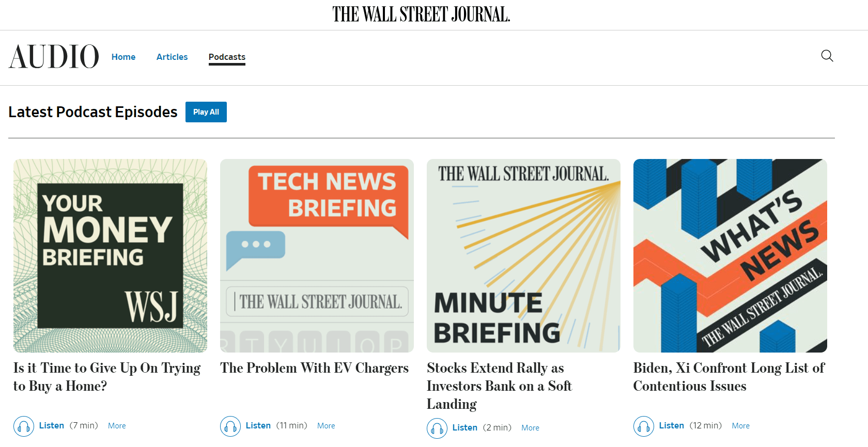This screenshot has height=447, width=868.
Task: Click headphone icon for EV Chargers episode
Action: tap(230, 426)
